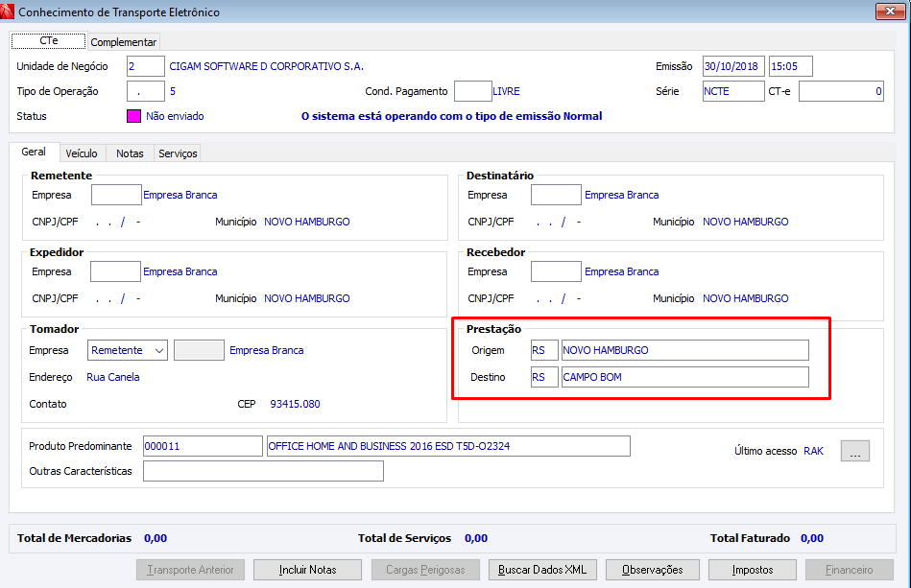Click the Cond. Pagamento input field
This screenshot has width=911, height=588.
coord(473,91)
